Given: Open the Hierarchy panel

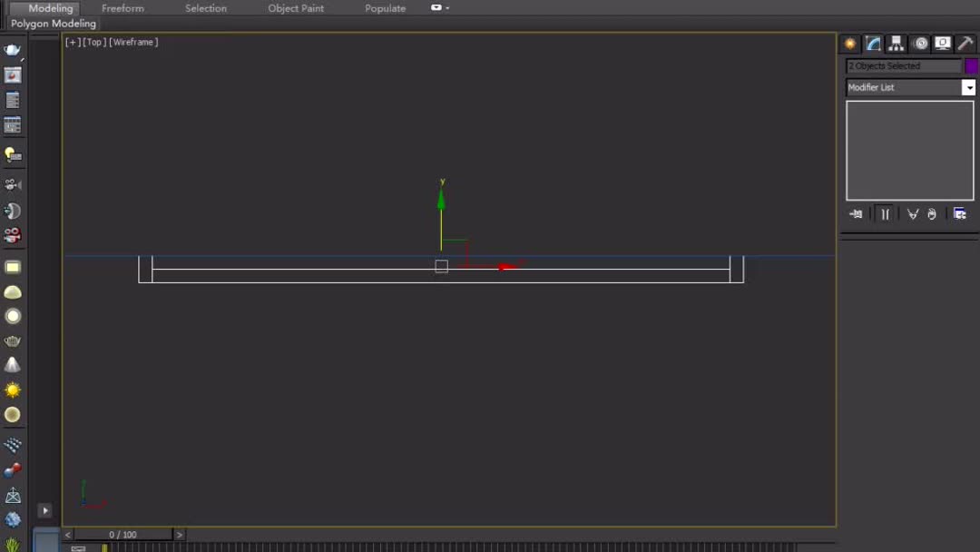Looking at the screenshot, I should (x=896, y=43).
